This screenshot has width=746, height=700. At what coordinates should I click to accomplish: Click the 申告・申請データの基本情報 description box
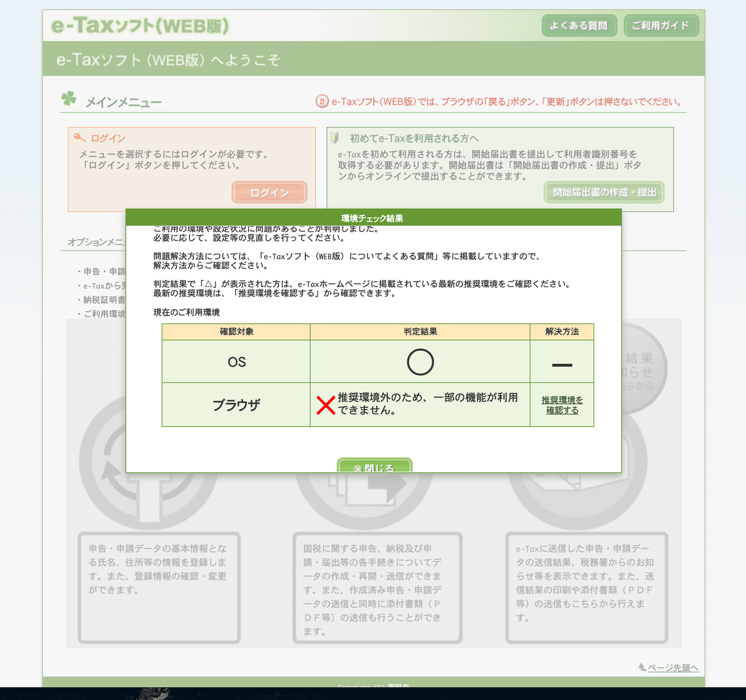coord(159,588)
